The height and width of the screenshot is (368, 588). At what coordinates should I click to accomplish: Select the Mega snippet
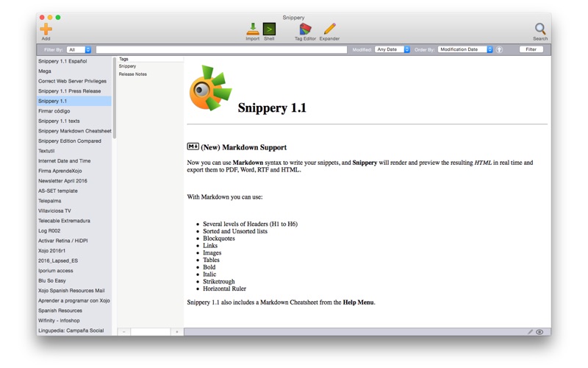point(74,71)
